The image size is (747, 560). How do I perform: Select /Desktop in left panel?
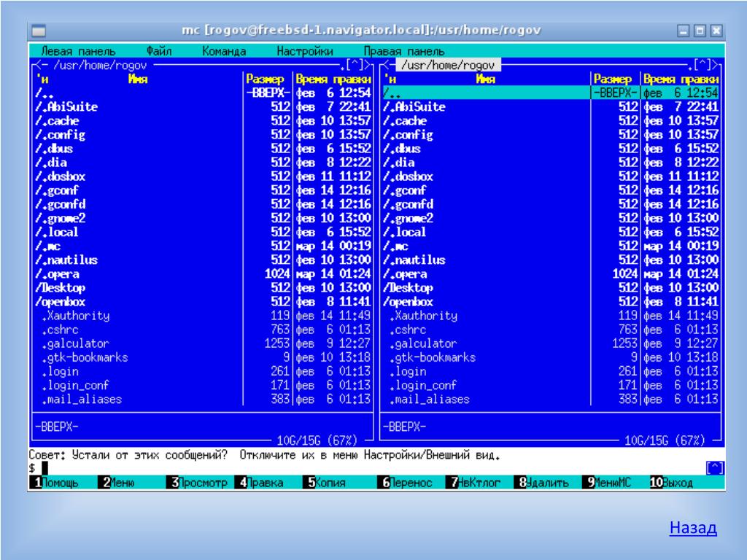[203, 287]
